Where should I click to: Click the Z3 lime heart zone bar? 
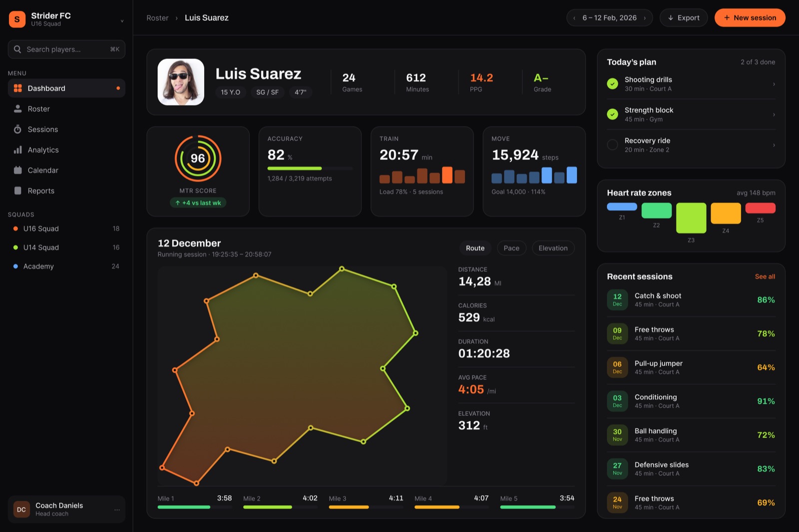point(691,218)
